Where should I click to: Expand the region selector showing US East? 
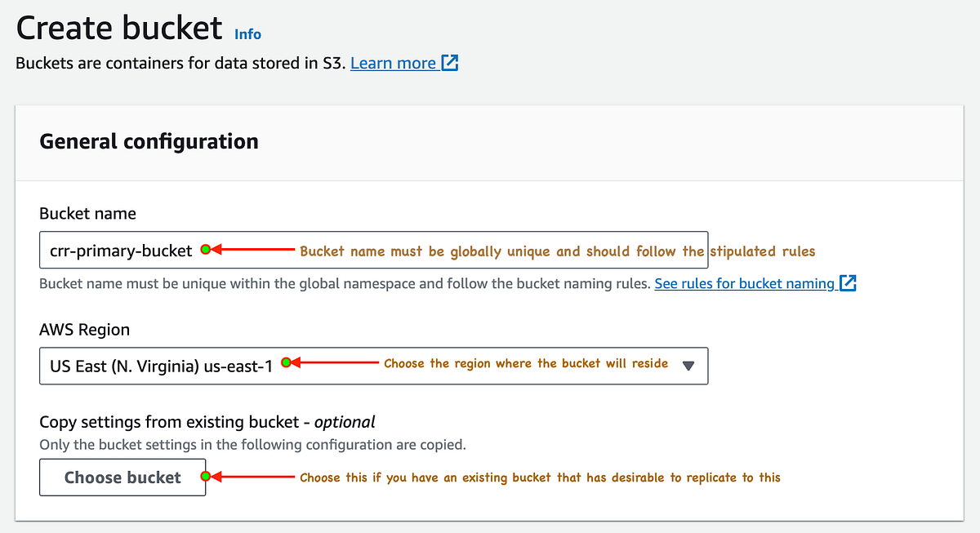pos(373,366)
